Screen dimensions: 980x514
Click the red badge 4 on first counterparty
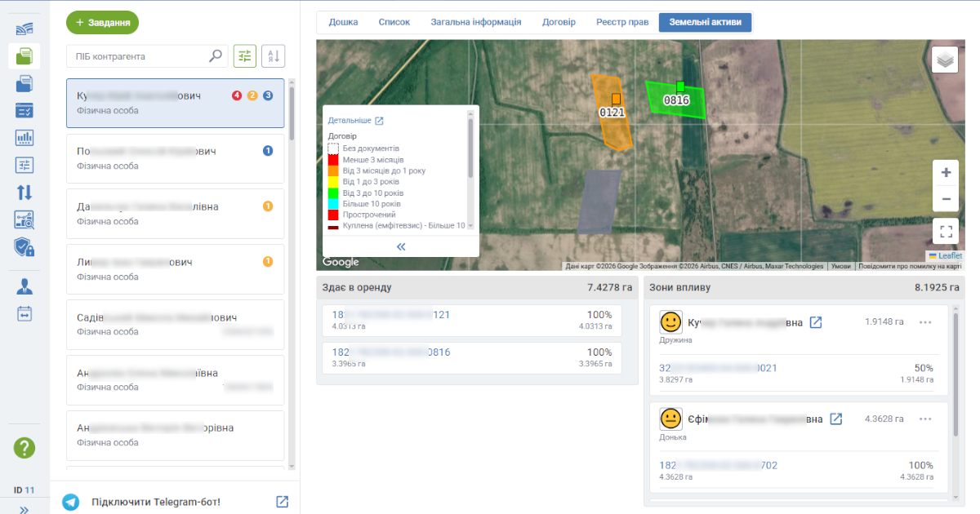click(x=237, y=95)
